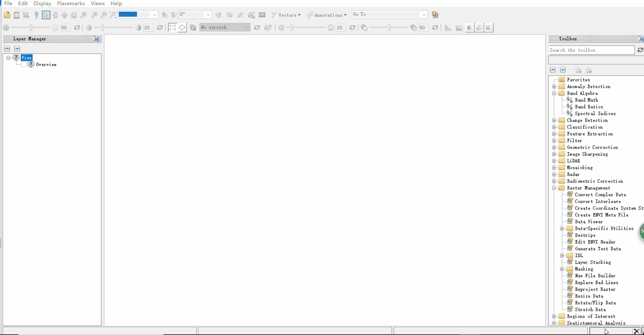Open a file with the folder icon
The image size is (644, 335).
(x=7, y=15)
